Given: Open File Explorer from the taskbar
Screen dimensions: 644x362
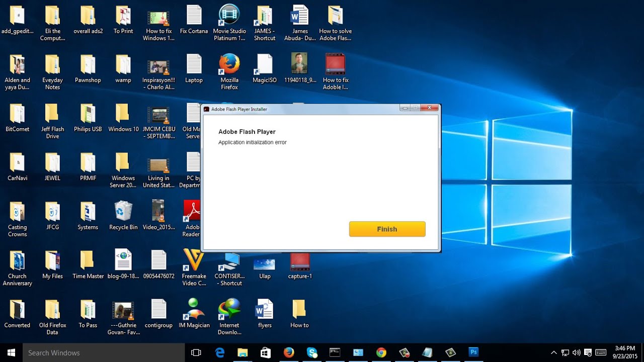Looking at the screenshot, I should pos(243,352).
